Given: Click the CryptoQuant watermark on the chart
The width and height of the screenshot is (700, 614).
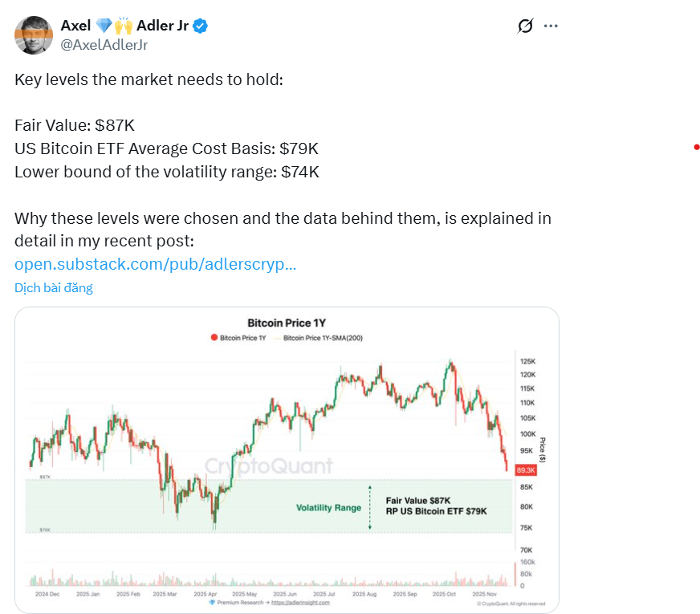Looking at the screenshot, I should [x=269, y=466].
